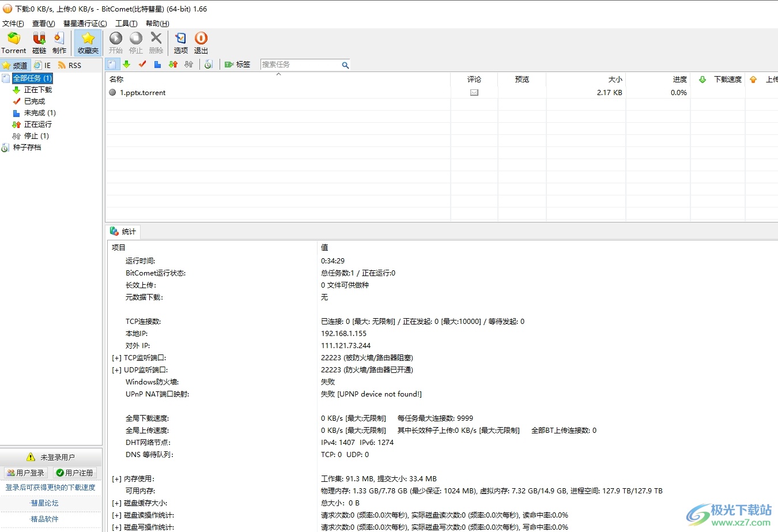Click the 值 column header in statistics

tap(547, 247)
